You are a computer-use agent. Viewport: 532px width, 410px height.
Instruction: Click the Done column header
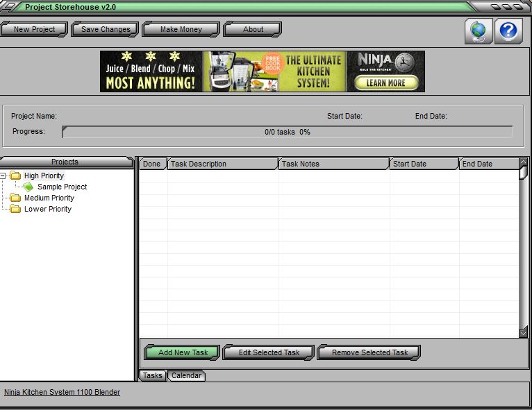point(153,164)
